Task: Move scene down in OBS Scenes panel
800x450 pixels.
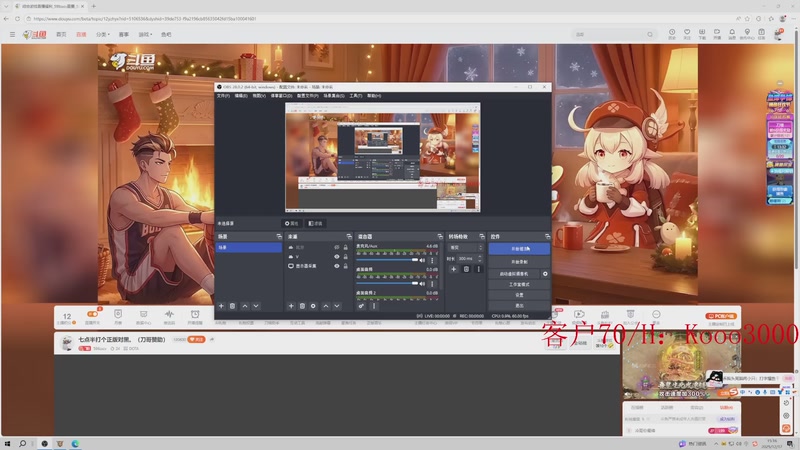Action: click(256, 306)
